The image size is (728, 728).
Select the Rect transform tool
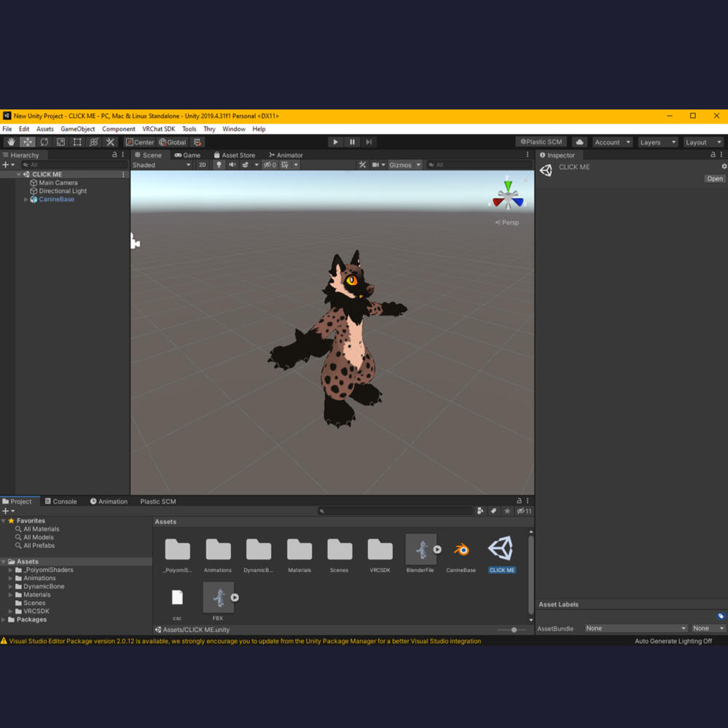point(77,142)
